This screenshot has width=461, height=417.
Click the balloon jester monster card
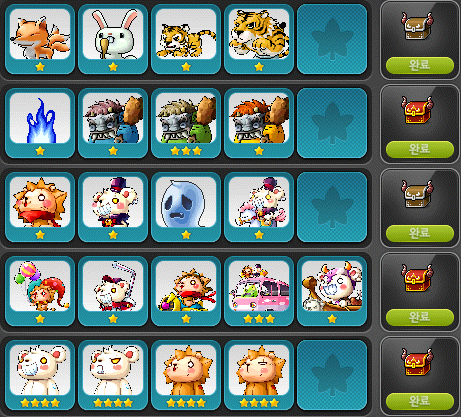pyautogui.click(x=40, y=291)
